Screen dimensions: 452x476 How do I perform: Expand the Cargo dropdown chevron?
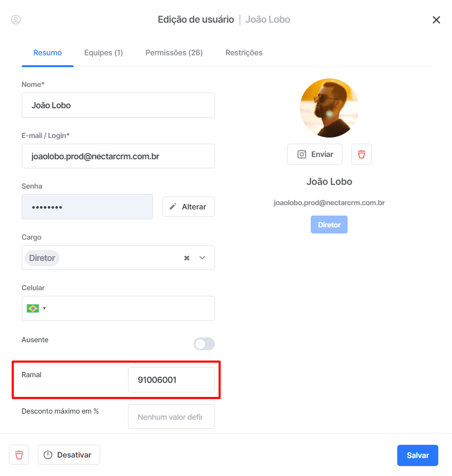[x=202, y=258]
